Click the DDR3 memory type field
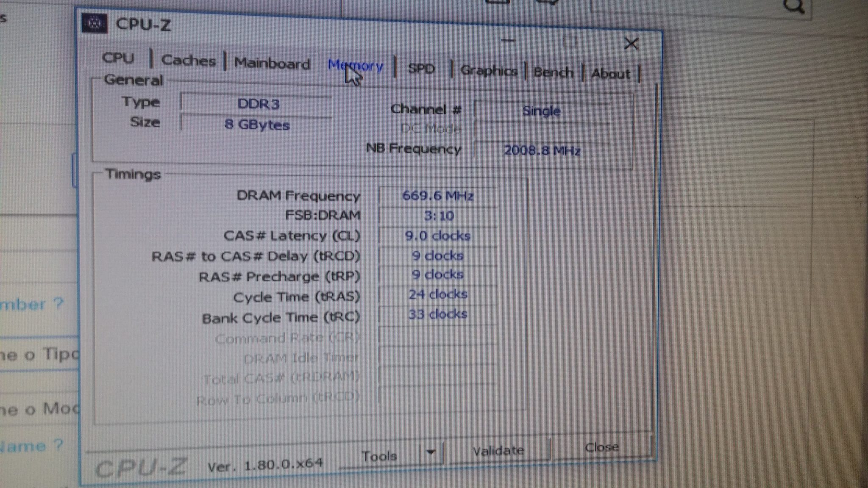The image size is (868, 488). [257, 104]
